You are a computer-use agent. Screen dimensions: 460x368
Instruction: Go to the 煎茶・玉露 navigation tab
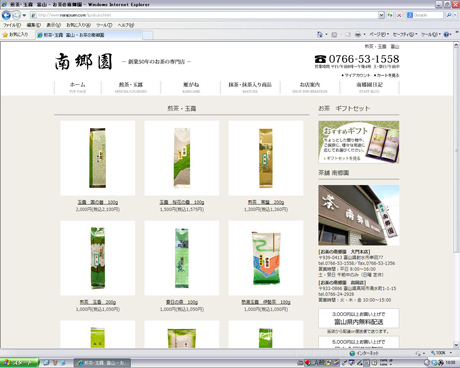131,87
